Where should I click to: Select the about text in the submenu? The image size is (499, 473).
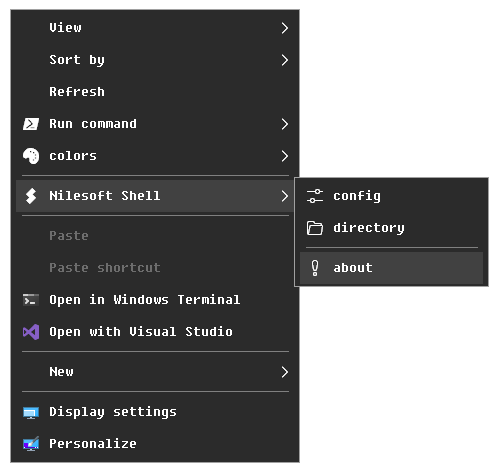click(353, 268)
